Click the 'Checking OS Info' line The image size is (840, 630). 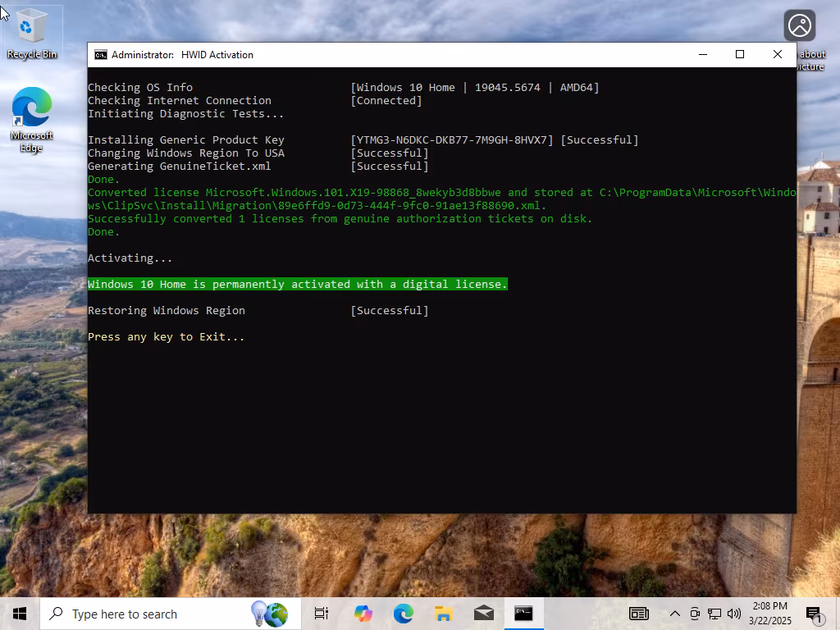pos(140,87)
